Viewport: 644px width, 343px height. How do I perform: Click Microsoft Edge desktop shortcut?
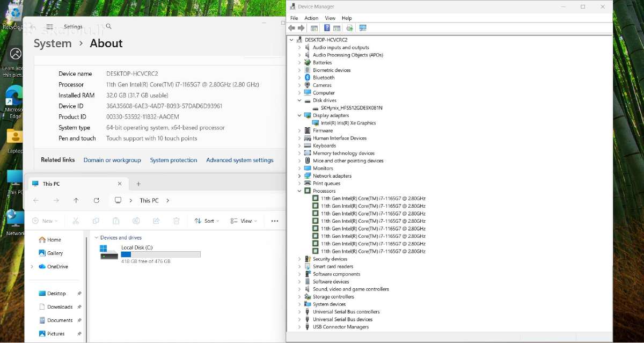14,102
